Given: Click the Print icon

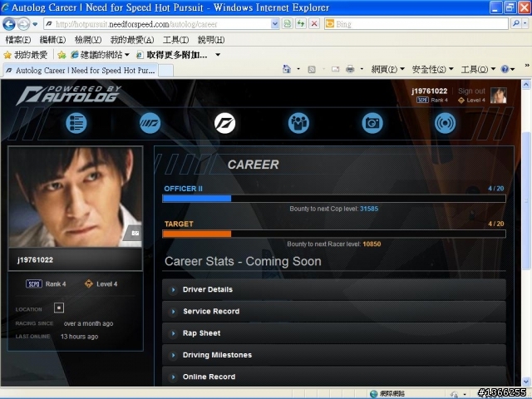Looking at the screenshot, I should 350,70.
